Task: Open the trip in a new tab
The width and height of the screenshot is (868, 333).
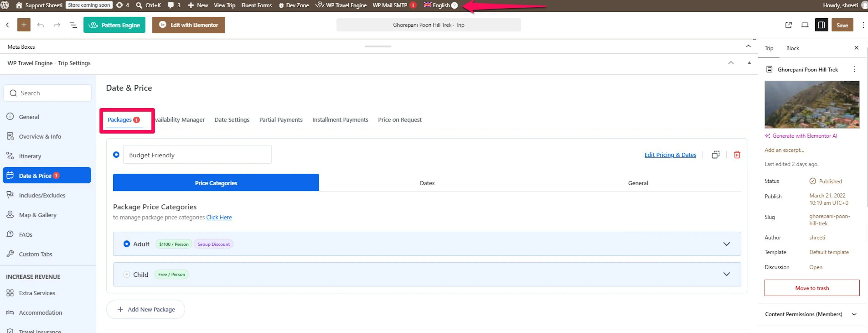Action: pyautogui.click(x=788, y=25)
